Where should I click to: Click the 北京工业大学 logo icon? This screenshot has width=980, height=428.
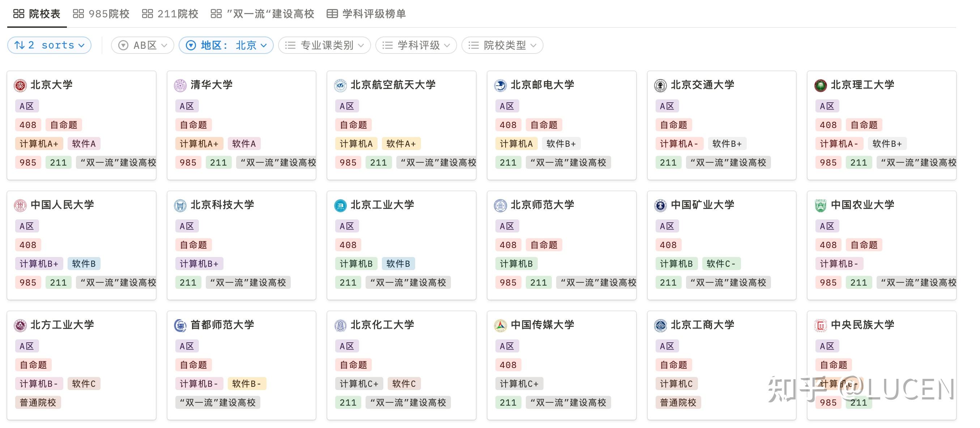340,205
